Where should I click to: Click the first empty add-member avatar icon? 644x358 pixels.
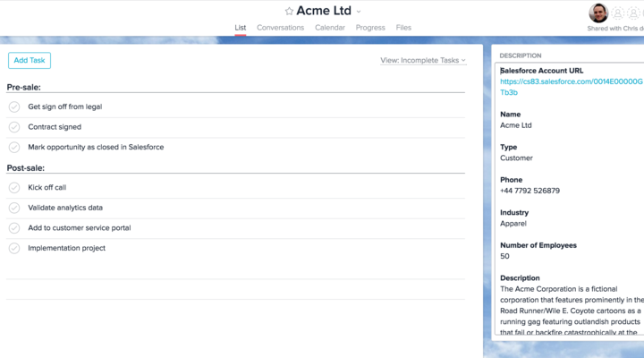pos(618,13)
